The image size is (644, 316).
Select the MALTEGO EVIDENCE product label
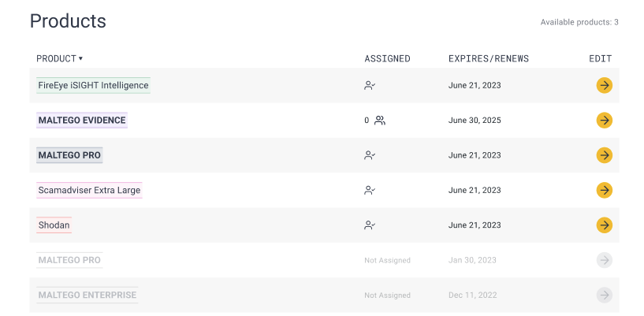point(82,121)
